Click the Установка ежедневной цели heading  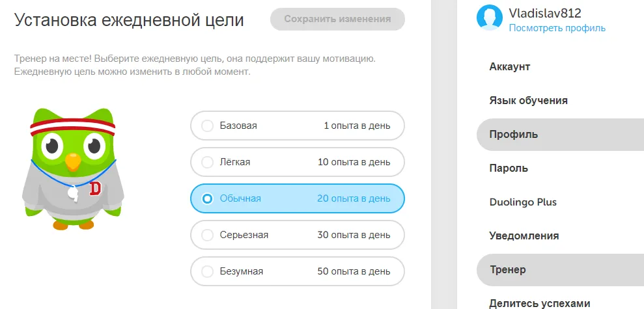pyautogui.click(x=129, y=20)
